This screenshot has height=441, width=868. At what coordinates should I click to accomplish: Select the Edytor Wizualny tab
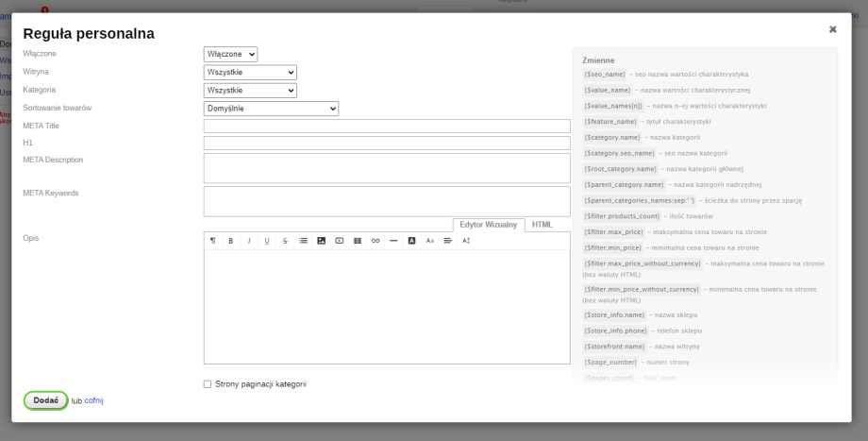(489, 225)
